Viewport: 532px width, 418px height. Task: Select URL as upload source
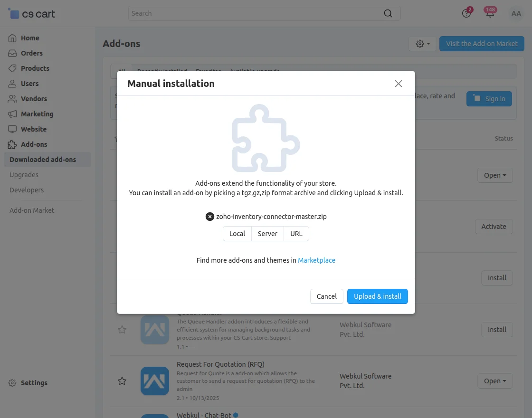click(296, 234)
